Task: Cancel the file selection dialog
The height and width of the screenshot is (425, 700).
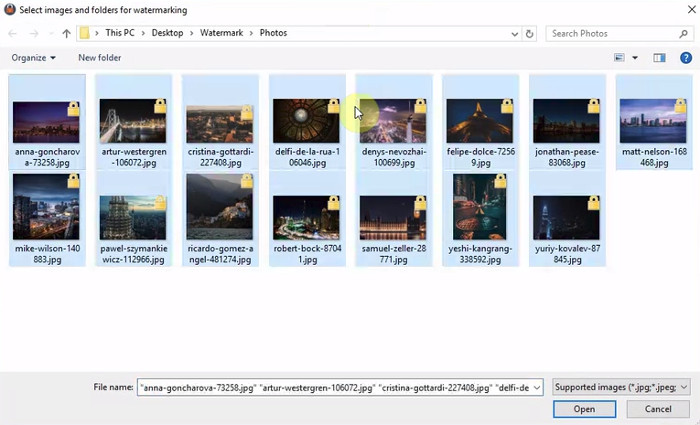Action: click(657, 409)
